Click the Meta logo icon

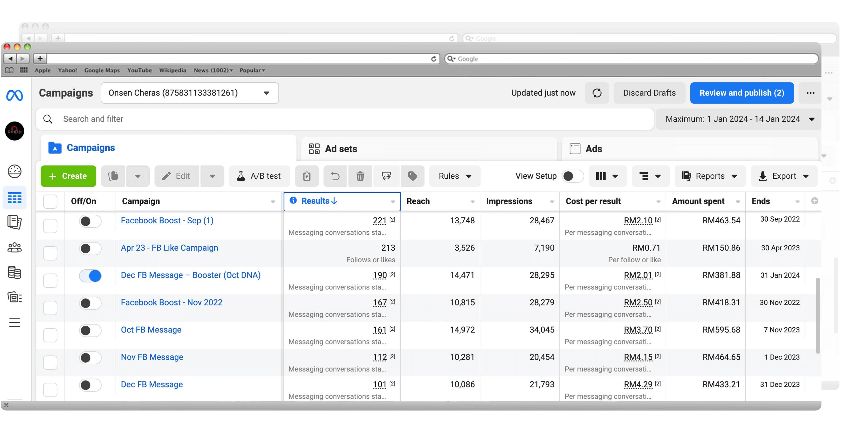coord(15,95)
